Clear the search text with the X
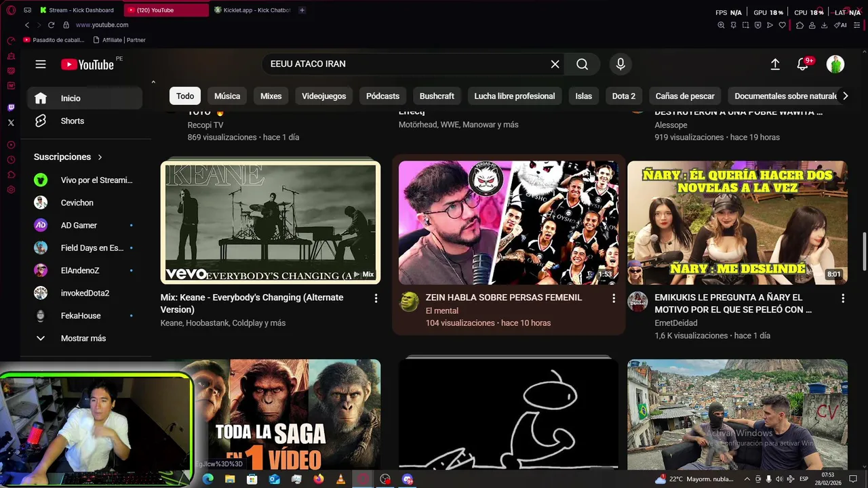The width and height of the screenshot is (868, 488). [555, 64]
